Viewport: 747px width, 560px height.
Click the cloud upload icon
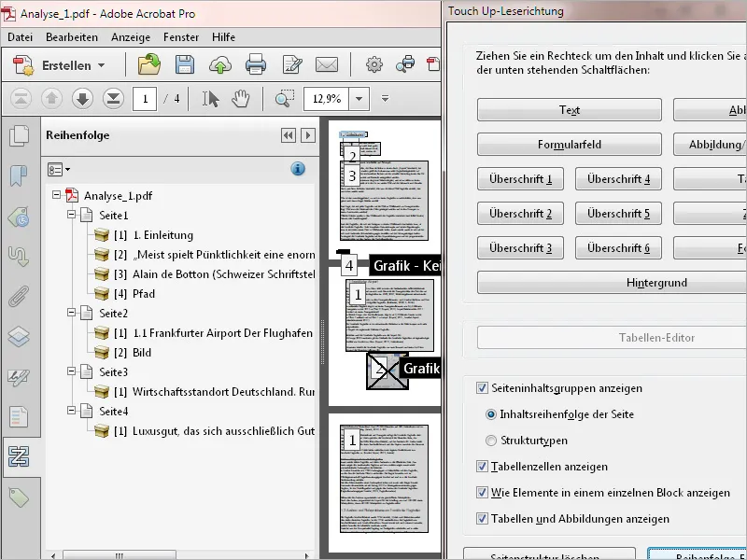(x=220, y=64)
